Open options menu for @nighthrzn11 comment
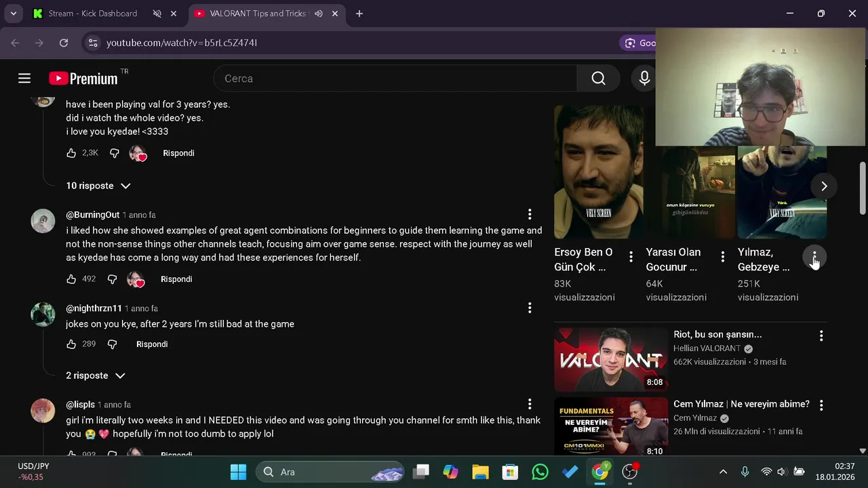868x488 pixels. click(530, 308)
